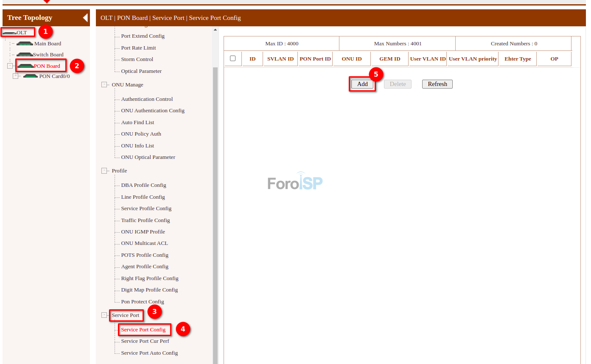591x364 pixels.
Task: Click the scrollbar up arrow
Action: click(215, 30)
